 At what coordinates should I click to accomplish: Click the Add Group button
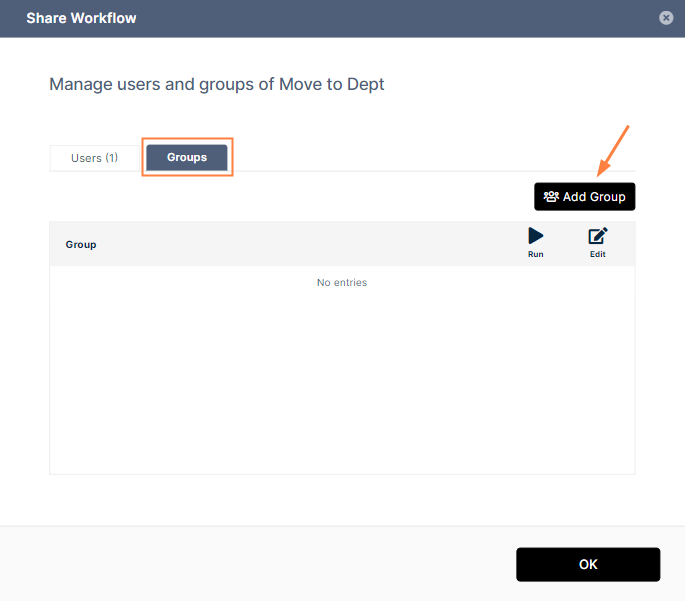click(584, 197)
